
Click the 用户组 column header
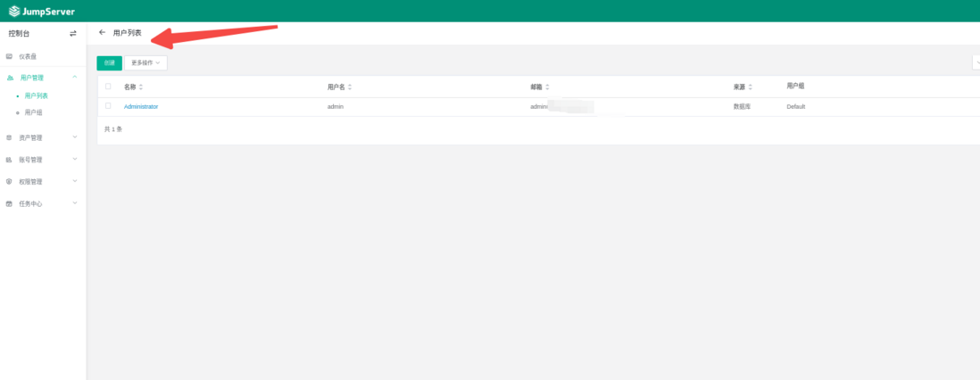pyautogui.click(x=795, y=87)
